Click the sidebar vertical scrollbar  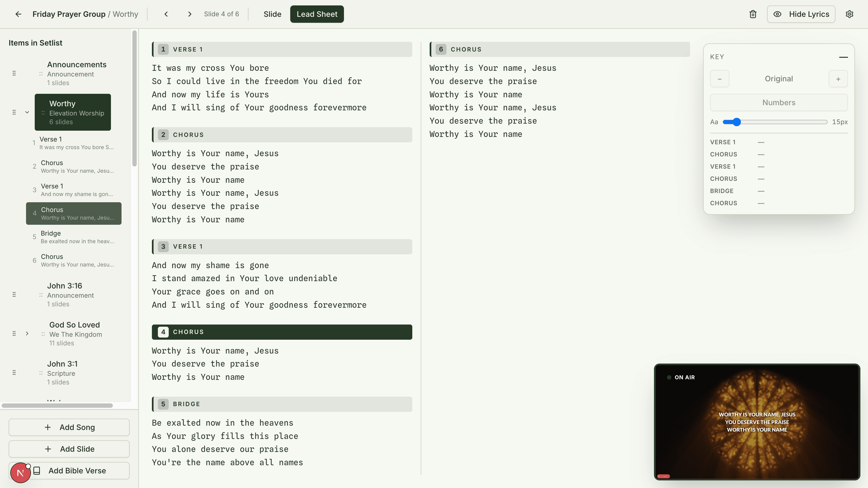click(135, 98)
